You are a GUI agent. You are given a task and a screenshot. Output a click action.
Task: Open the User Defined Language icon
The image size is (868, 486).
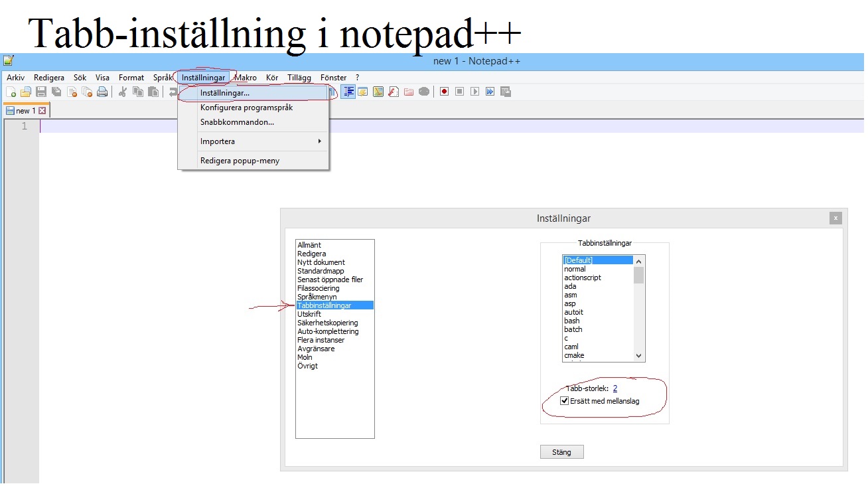click(x=363, y=92)
